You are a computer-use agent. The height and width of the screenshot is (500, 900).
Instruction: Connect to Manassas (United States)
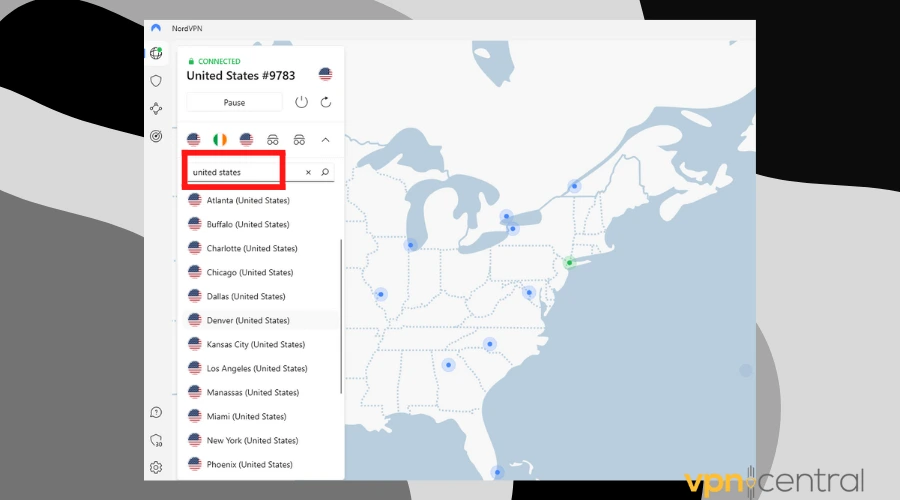point(260,393)
